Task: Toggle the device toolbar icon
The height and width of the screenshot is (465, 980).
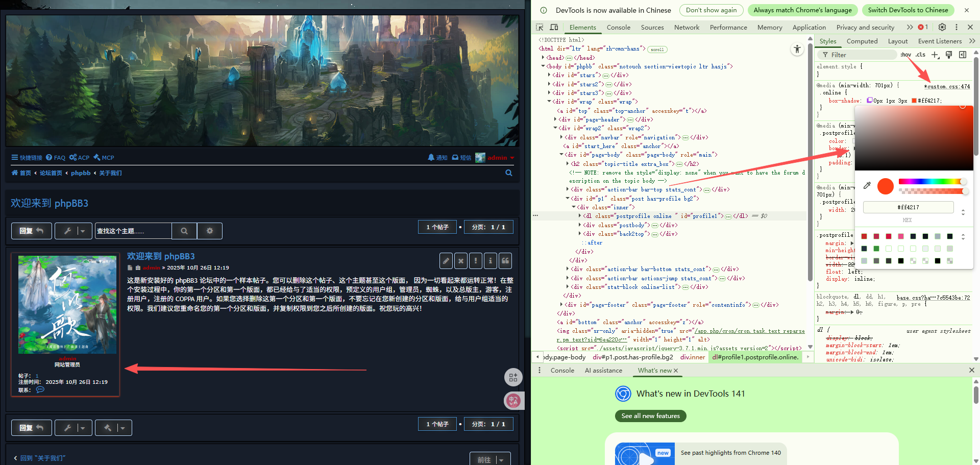Action: click(x=554, y=27)
